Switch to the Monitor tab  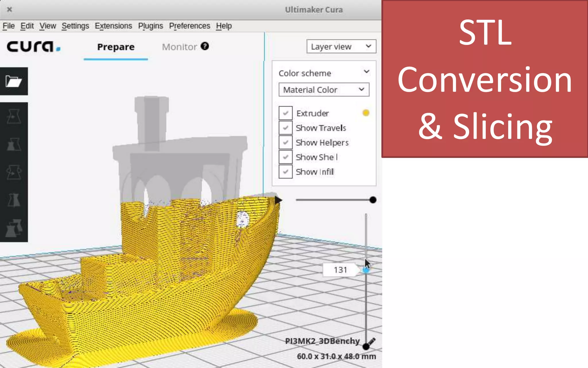pos(179,47)
